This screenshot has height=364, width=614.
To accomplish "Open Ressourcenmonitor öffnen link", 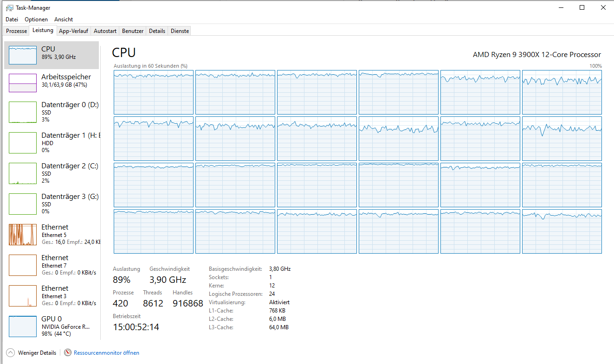I will click(106, 353).
